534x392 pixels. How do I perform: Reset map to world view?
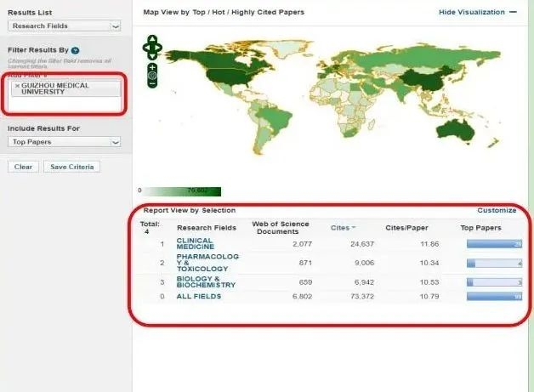(x=152, y=77)
